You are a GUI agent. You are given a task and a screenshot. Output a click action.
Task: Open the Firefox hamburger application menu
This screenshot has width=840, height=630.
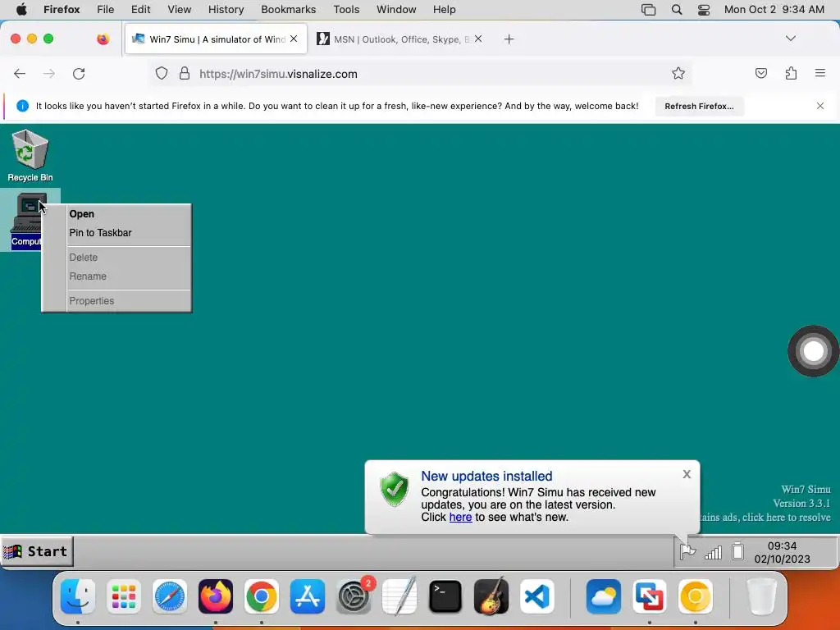[x=819, y=73]
